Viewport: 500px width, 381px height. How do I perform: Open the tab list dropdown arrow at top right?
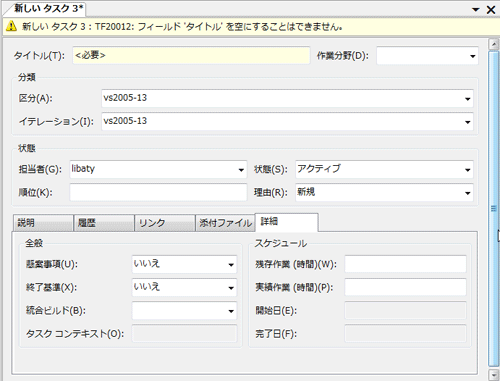[476, 10]
